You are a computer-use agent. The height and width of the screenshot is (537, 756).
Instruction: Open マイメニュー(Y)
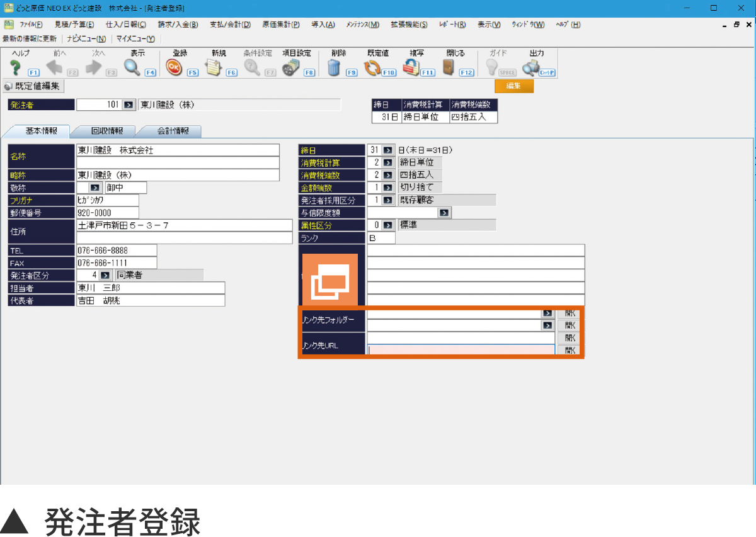(135, 39)
